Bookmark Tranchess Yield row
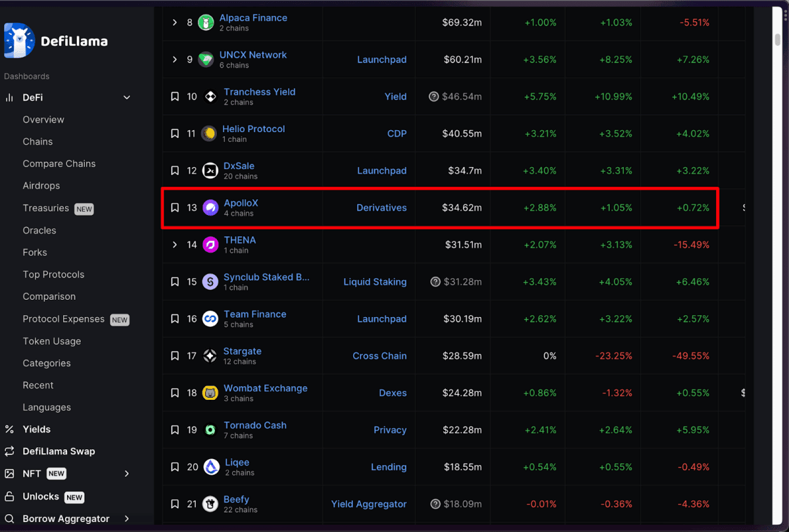 pyautogui.click(x=175, y=97)
